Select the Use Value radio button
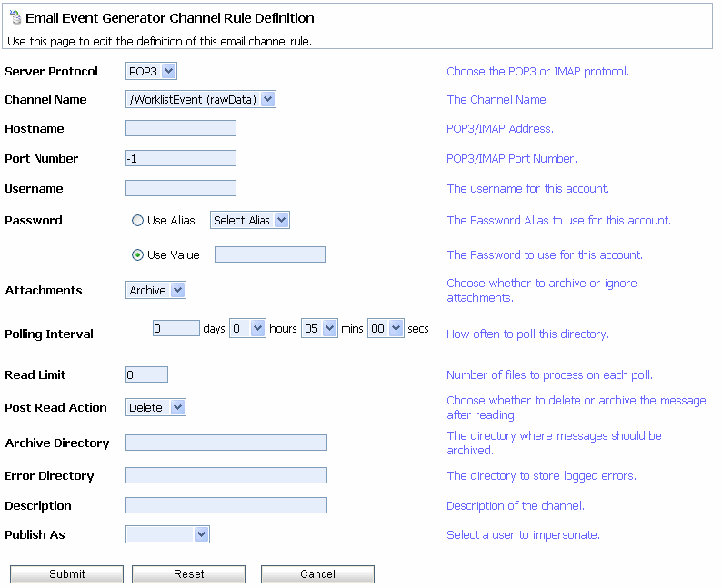 coord(137,254)
